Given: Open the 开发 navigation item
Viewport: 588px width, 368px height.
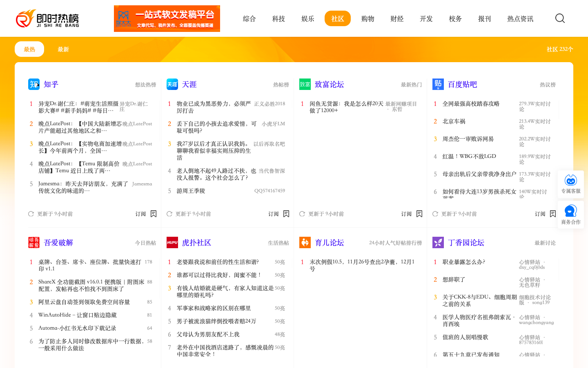Looking at the screenshot, I should (426, 18).
